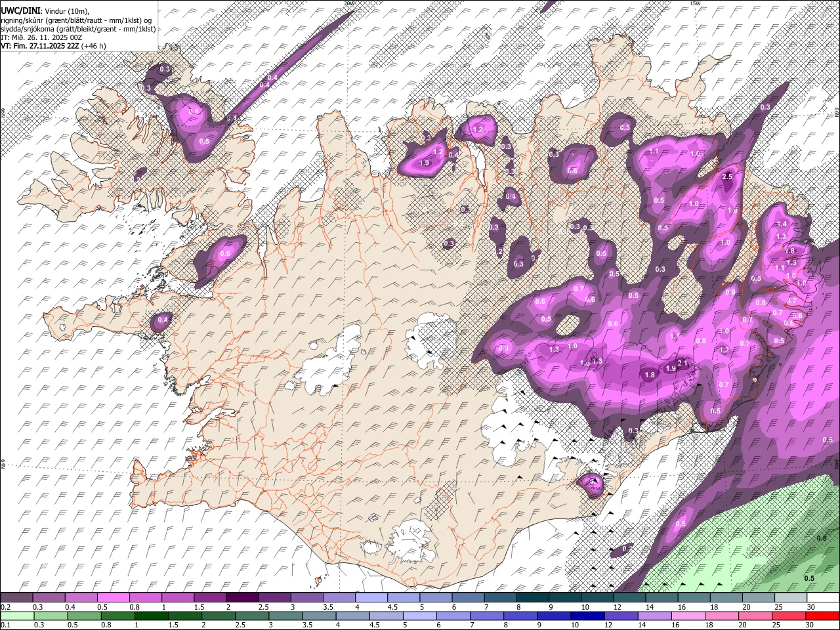Click the '2.1' snowfall value on the map
The image size is (840, 630).
[x=682, y=363]
